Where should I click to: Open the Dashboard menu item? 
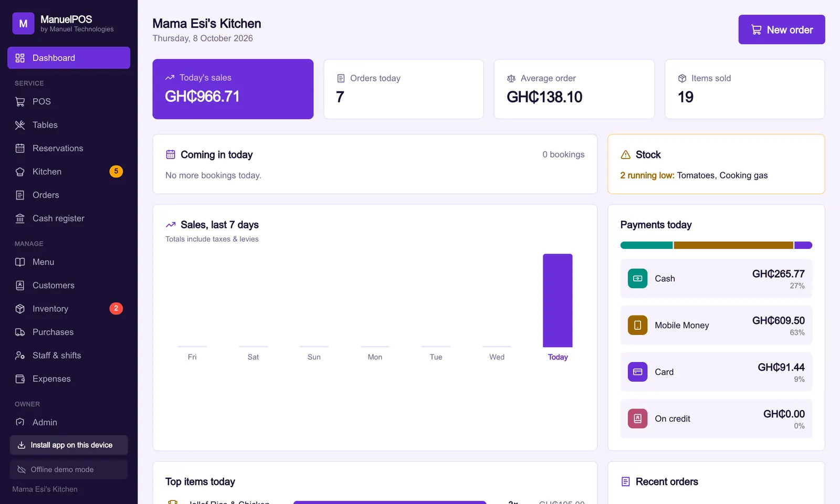click(x=69, y=58)
